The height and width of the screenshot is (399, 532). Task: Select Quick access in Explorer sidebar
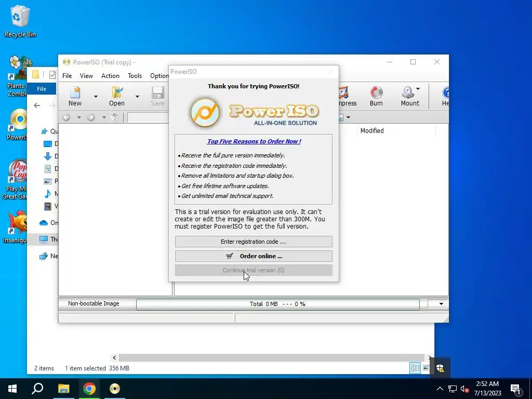point(49,131)
